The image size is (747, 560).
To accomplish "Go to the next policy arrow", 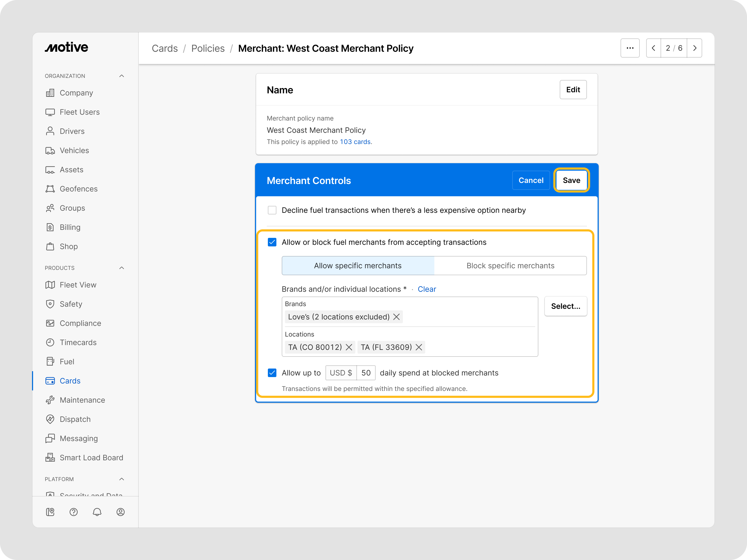I will pyautogui.click(x=695, y=48).
